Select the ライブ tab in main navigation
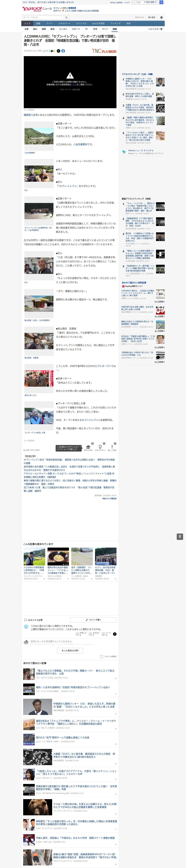 [x=49, y=24]
